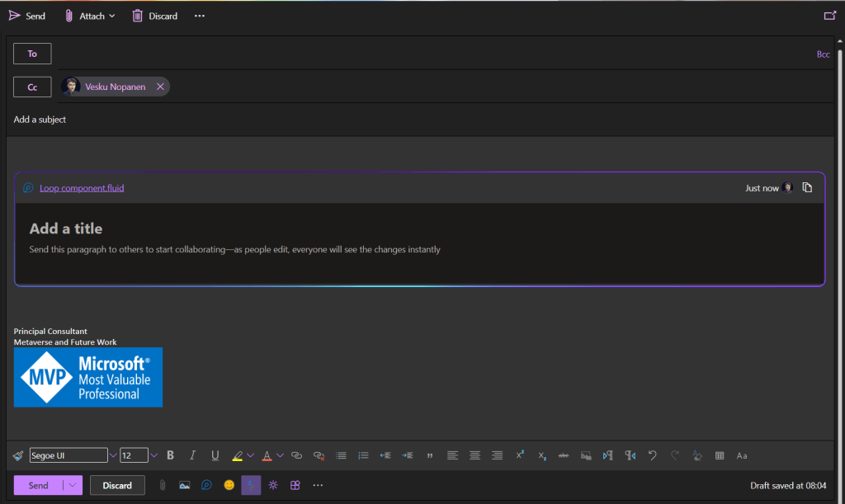This screenshot has width=845, height=504.
Task: Copy the Loop component link
Action: pyautogui.click(x=807, y=188)
